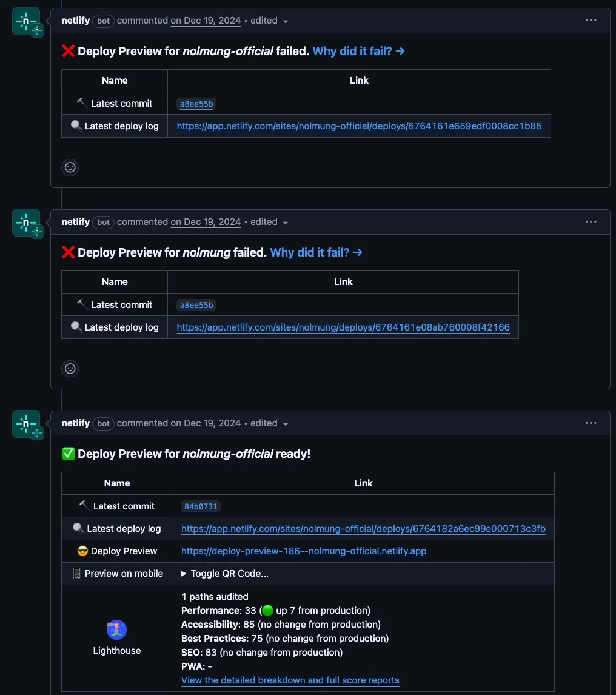Open options menu on nolmung-official failed comment

(591, 21)
